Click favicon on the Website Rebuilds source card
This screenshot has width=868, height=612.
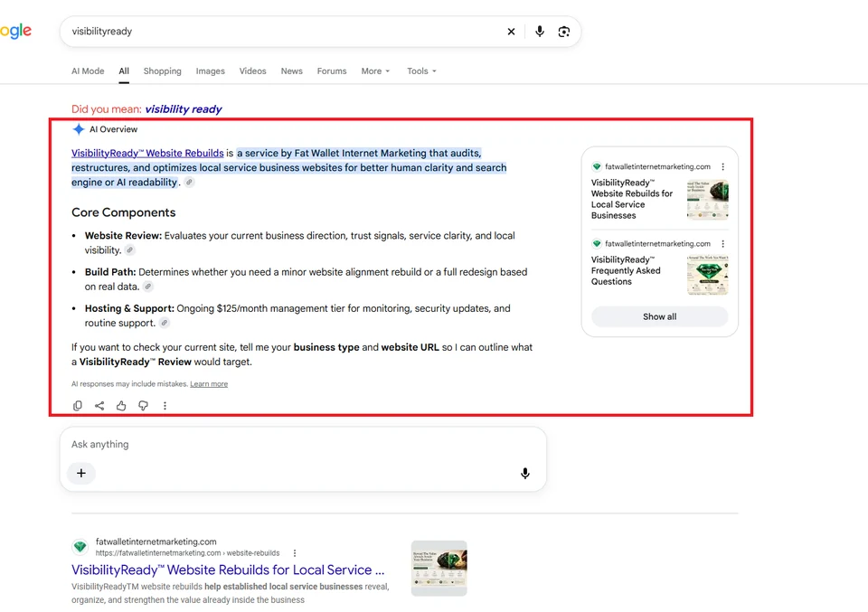[597, 166]
